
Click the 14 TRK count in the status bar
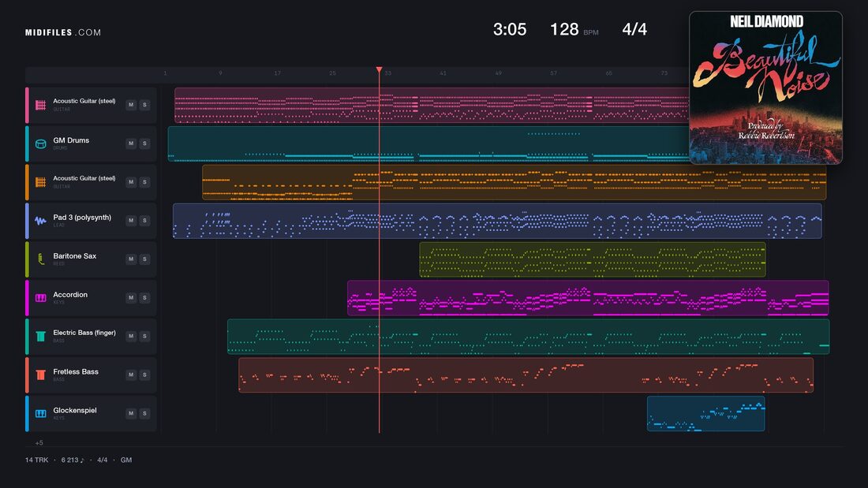coord(36,460)
